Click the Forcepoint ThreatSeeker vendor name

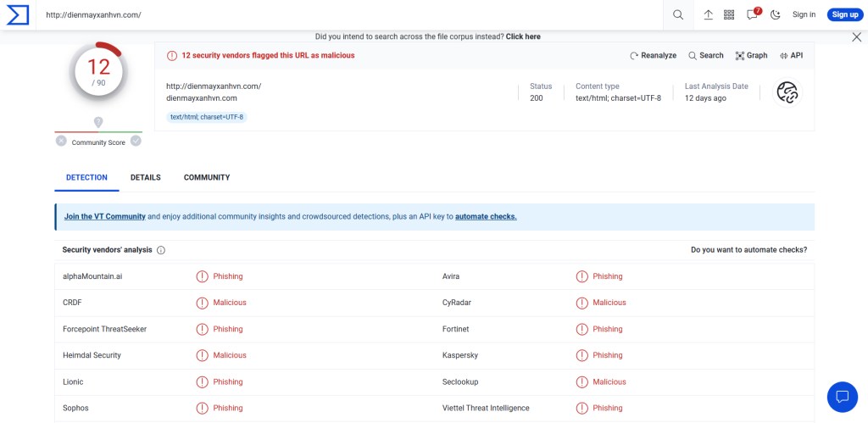click(x=104, y=329)
